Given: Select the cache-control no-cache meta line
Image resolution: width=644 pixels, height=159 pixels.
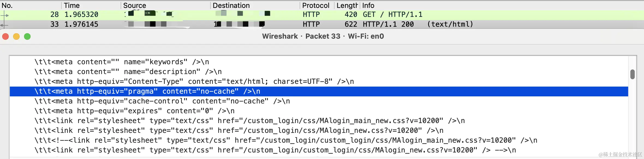Looking at the screenshot, I should pos(162,101).
